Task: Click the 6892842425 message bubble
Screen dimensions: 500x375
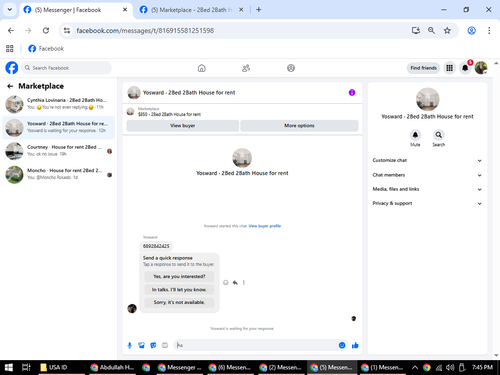Action: (156, 246)
